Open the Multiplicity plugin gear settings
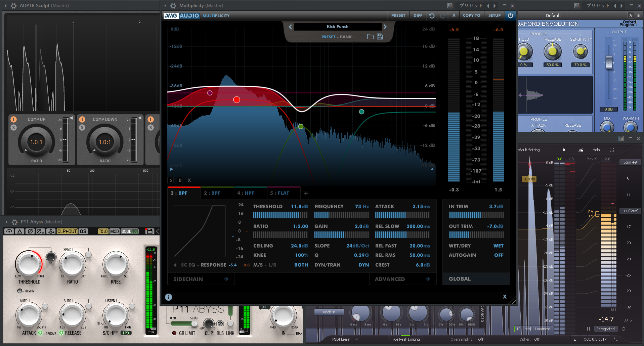This screenshot has width=644, height=346. click(x=173, y=6)
